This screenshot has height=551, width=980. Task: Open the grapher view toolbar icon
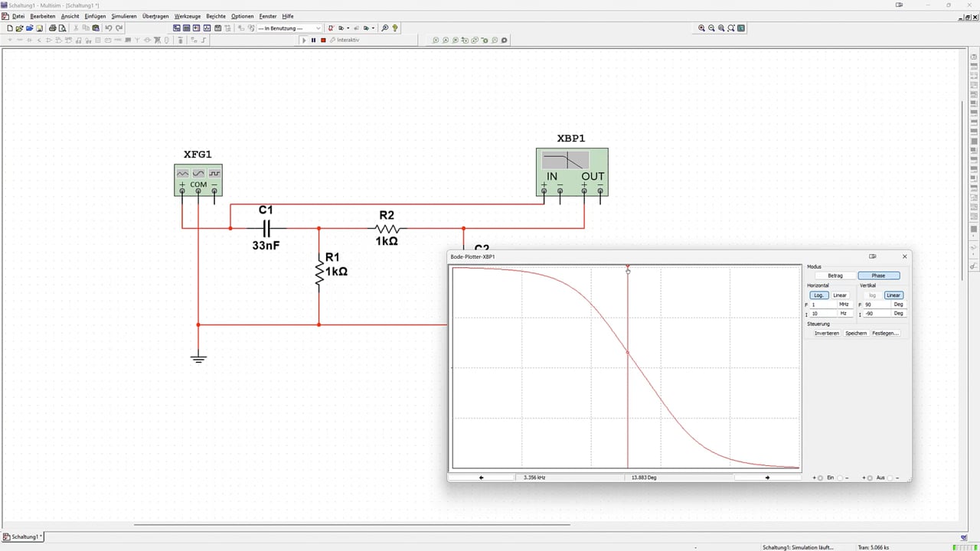207,28
